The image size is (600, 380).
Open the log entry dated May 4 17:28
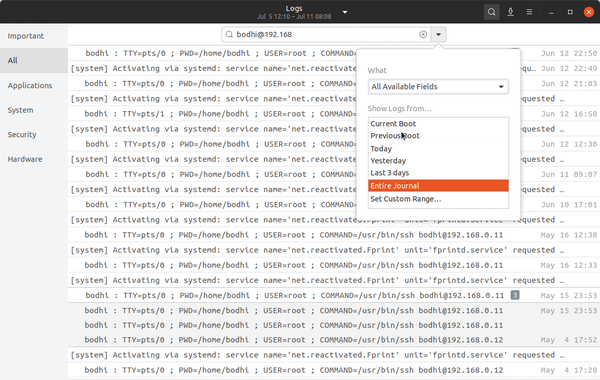[334, 370]
